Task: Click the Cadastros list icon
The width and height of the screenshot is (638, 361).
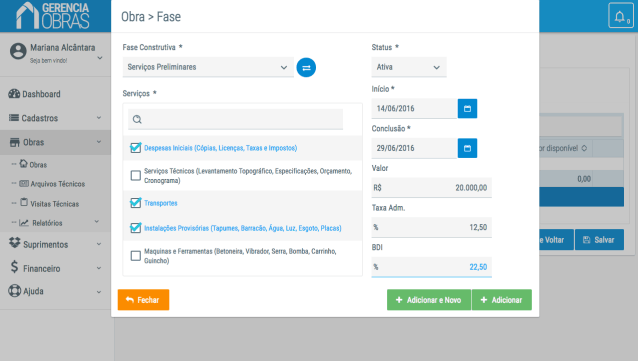Action: click(14, 118)
